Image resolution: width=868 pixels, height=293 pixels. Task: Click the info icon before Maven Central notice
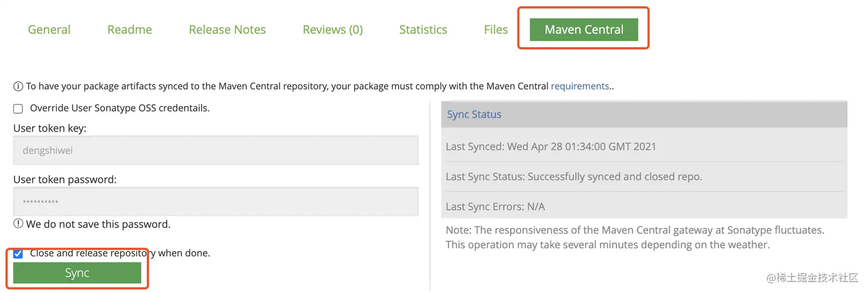[18, 87]
